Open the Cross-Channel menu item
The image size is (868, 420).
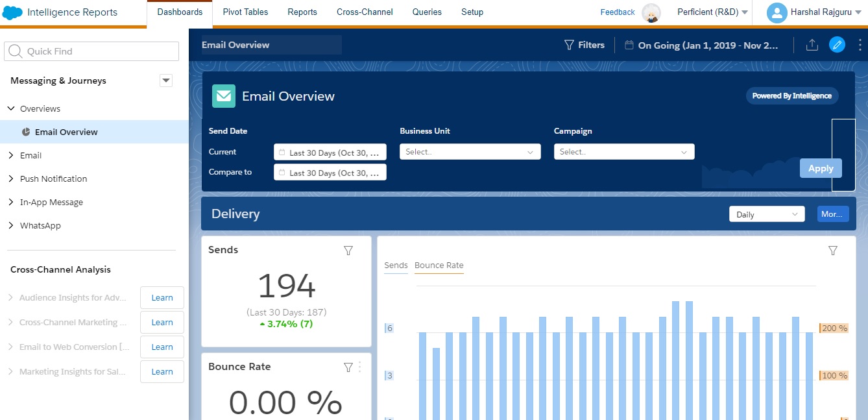[x=364, y=12]
